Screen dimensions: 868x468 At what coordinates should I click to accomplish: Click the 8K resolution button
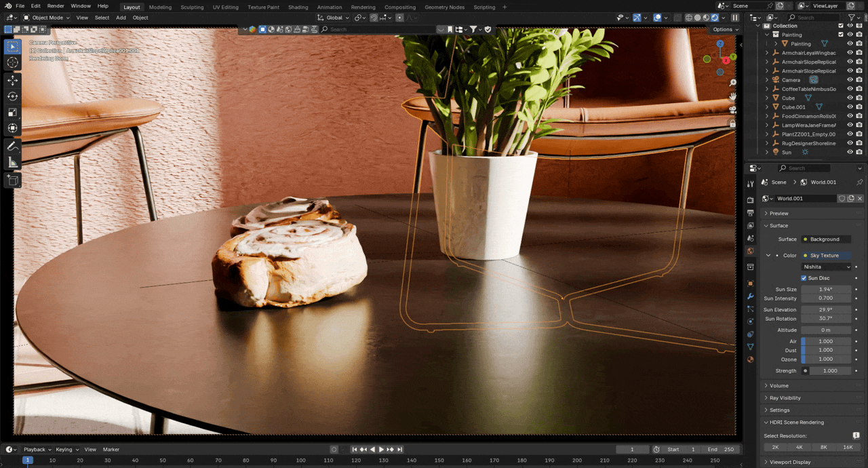(824, 448)
